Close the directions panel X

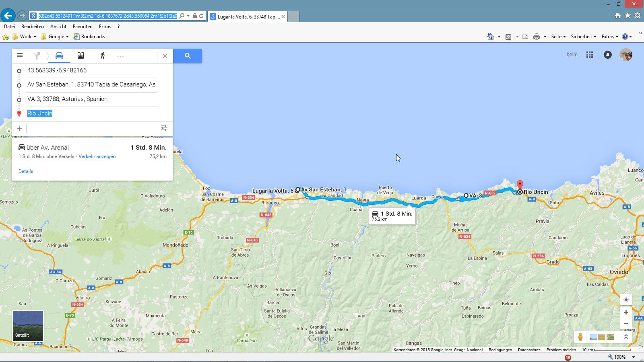pyautogui.click(x=165, y=56)
